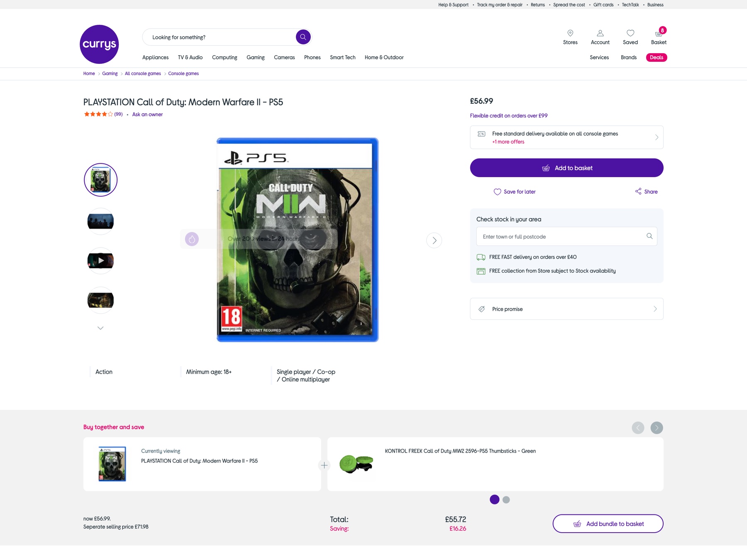Click the star rating icons

98,114
